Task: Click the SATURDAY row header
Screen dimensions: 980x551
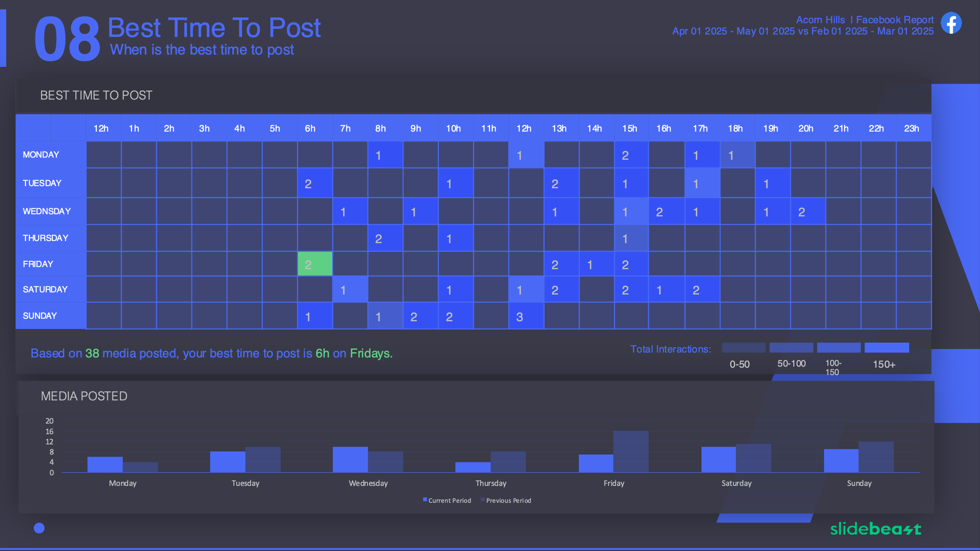Action: point(51,289)
